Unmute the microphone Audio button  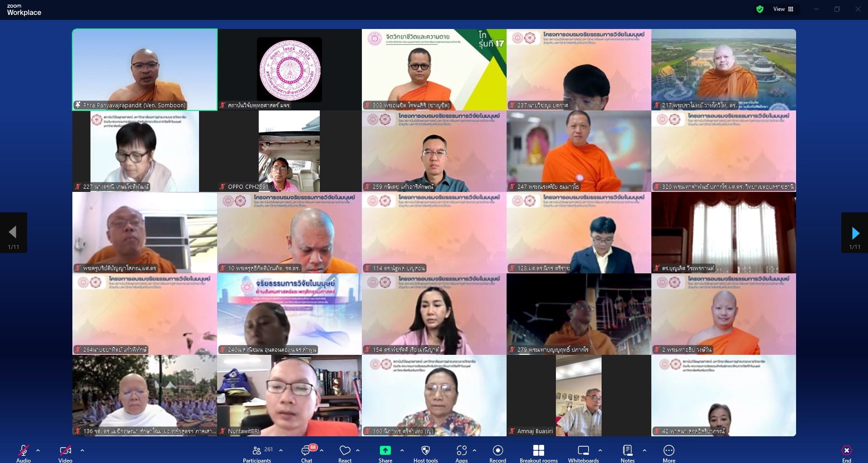(x=24, y=453)
